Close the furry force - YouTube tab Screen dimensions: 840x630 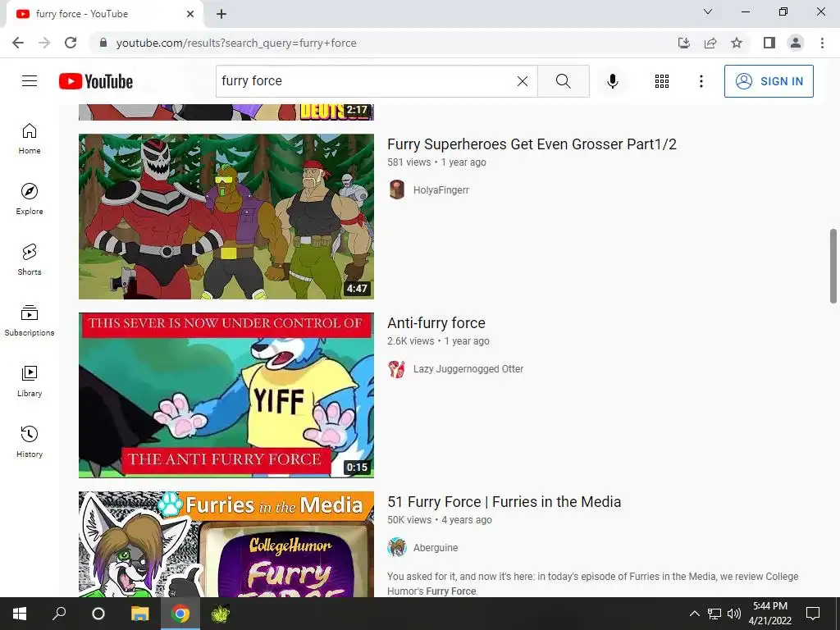click(190, 14)
